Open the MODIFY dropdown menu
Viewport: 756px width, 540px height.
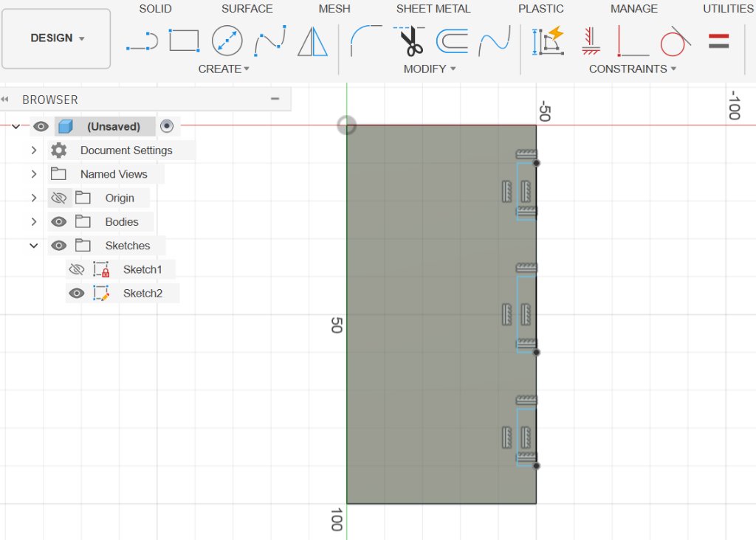point(430,69)
